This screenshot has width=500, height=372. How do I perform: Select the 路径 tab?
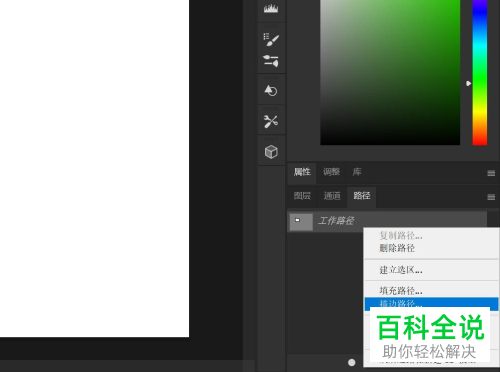tap(362, 196)
